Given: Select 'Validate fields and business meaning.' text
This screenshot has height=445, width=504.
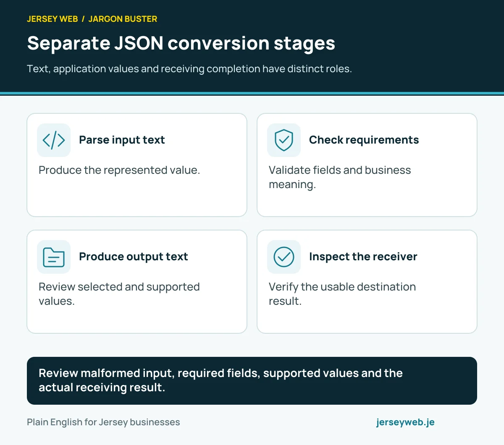Looking at the screenshot, I should pyautogui.click(x=340, y=177).
